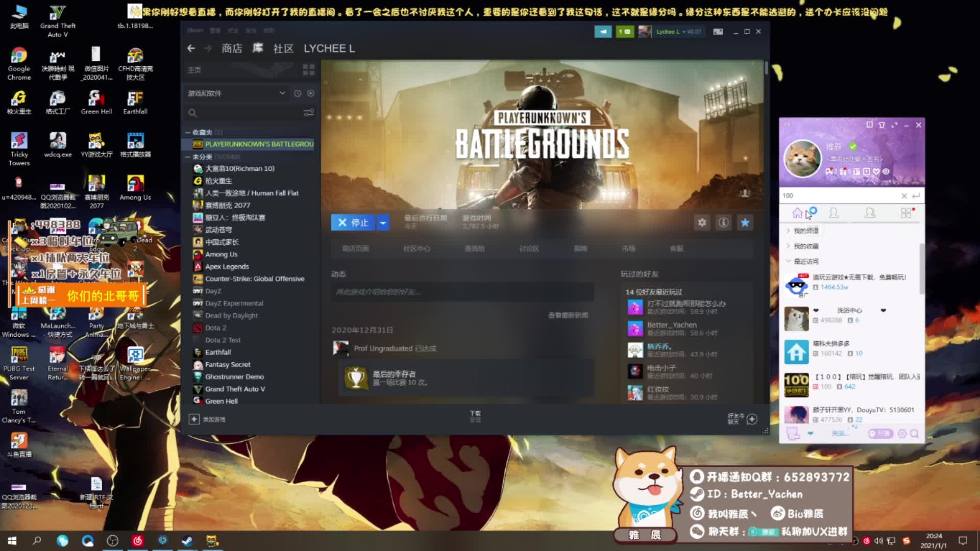Open YY home tab icon
The image size is (980, 551).
pos(797,213)
